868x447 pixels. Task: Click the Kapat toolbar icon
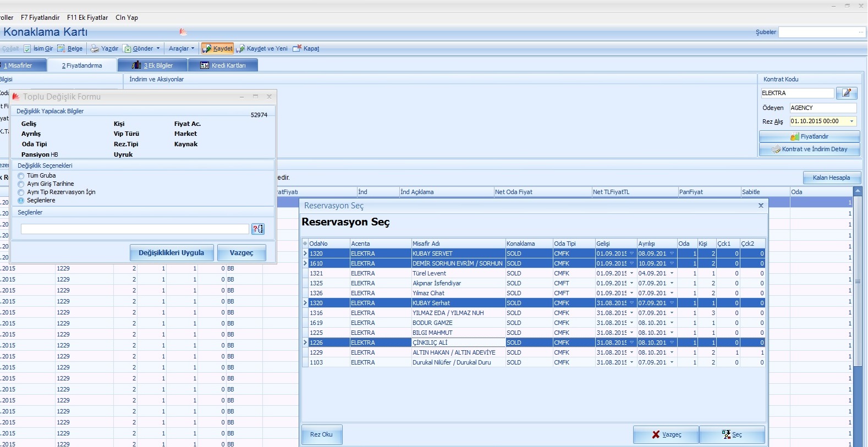[x=297, y=49]
